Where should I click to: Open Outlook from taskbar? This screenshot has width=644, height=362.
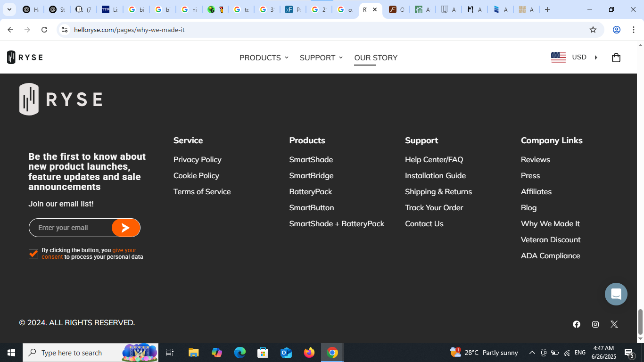click(286, 353)
